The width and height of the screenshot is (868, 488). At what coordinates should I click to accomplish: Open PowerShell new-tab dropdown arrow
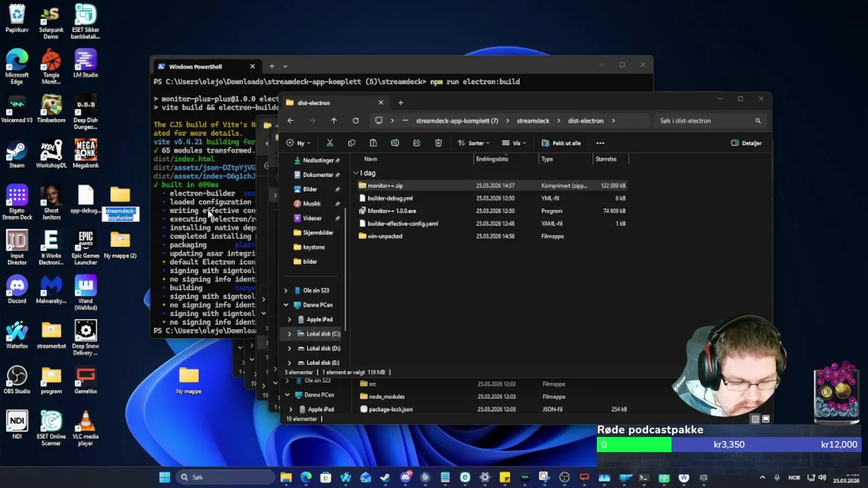(x=285, y=66)
